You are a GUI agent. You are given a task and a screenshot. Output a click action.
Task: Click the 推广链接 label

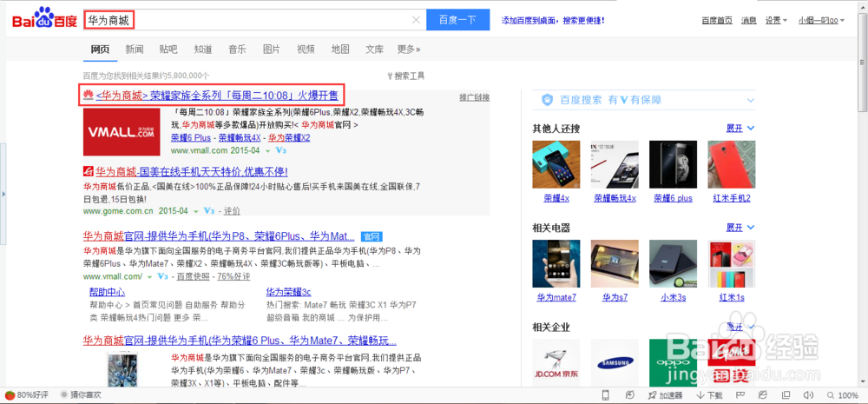pyautogui.click(x=475, y=97)
